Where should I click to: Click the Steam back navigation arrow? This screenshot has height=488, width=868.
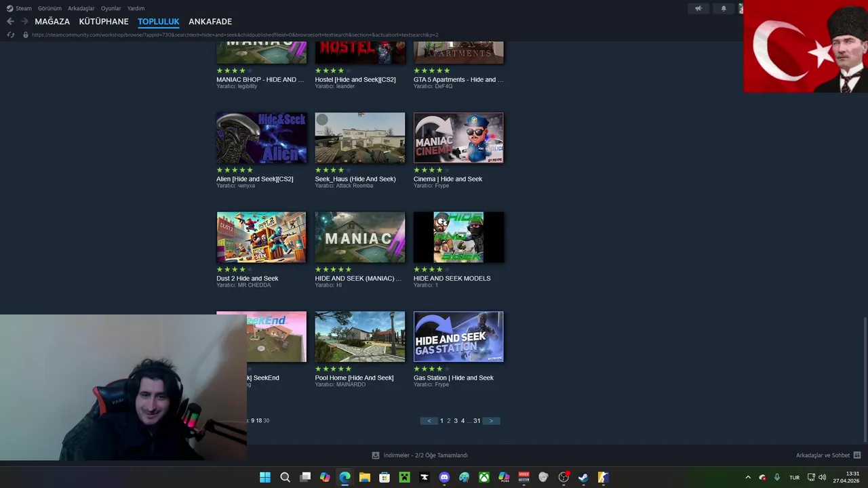pyautogui.click(x=10, y=22)
